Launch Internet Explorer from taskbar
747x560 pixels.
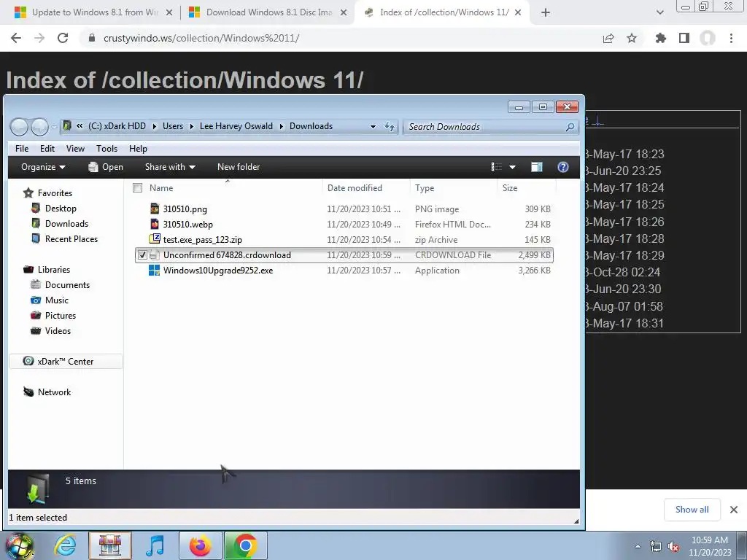point(65,545)
